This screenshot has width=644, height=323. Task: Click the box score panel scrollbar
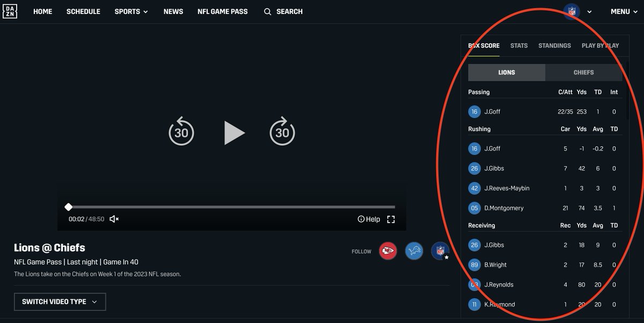[627, 90]
